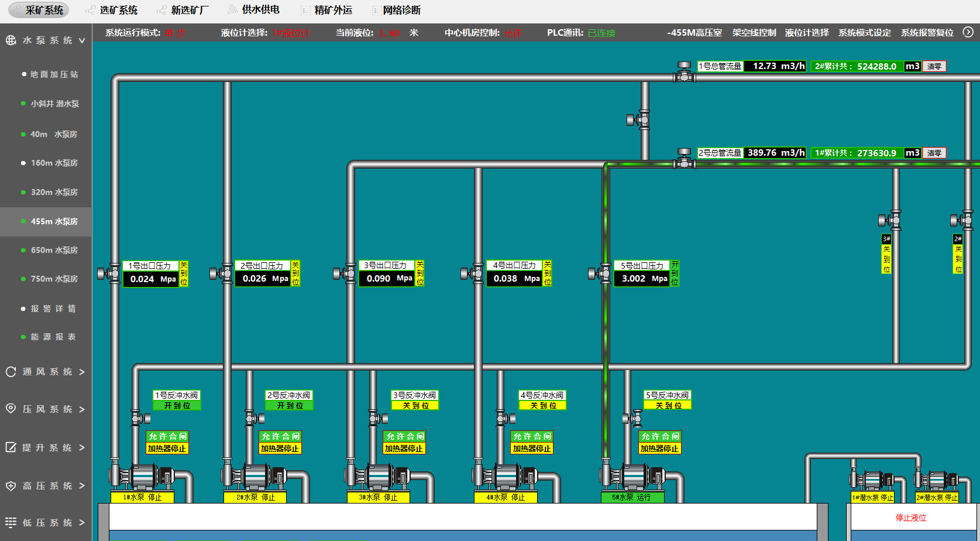
Task: Click 5#水泵 加热器停止 indicator
Action: (x=659, y=448)
